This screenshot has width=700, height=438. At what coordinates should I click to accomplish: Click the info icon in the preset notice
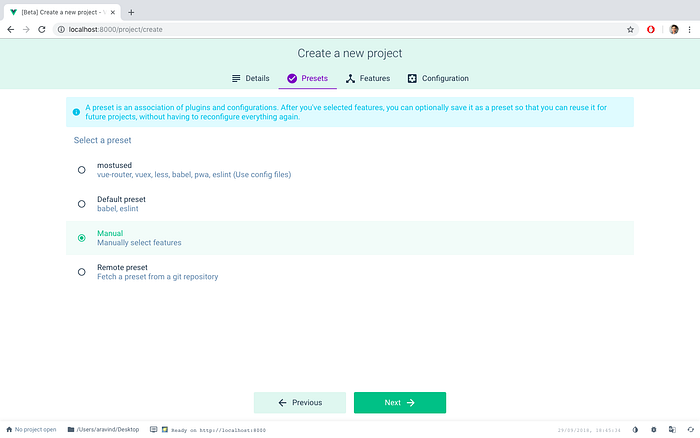pyautogui.click(x=76, y=112)
